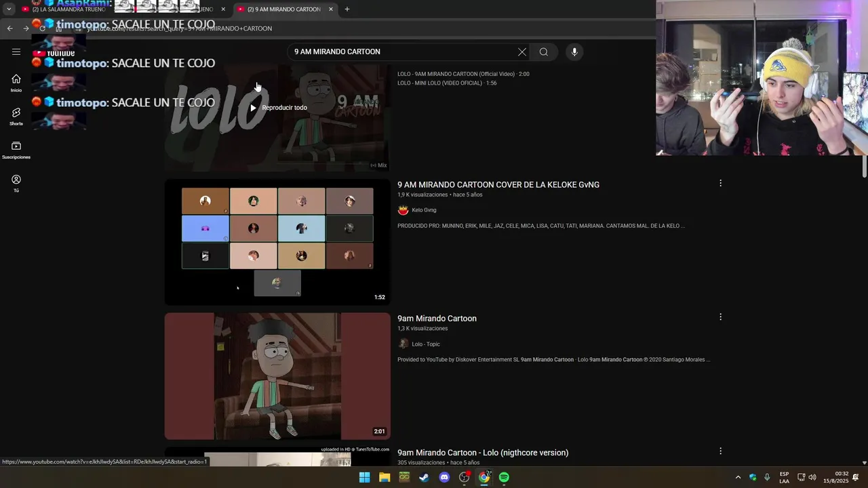868x488 pixels.
Task: Open Discord from the taskbar
Action: [444, 477]
